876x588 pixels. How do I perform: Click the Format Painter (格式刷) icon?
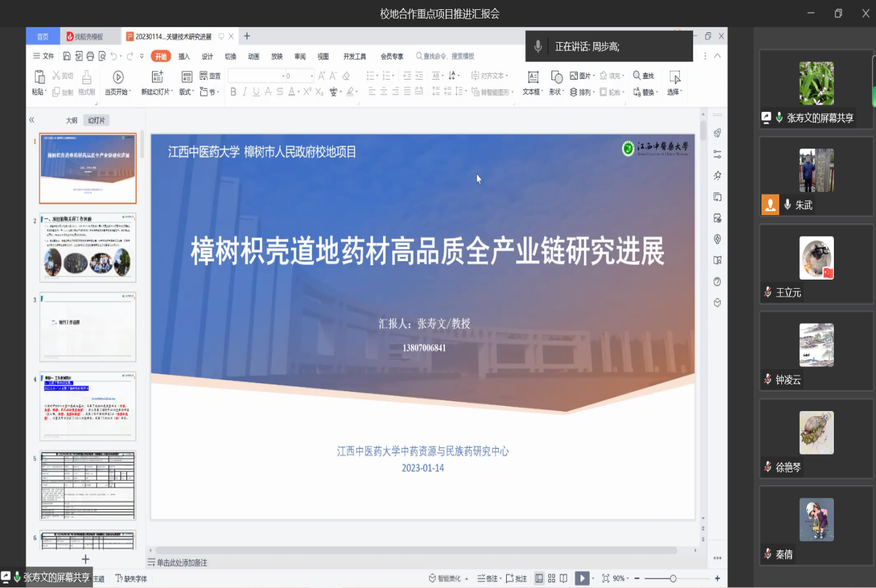[x=86, y=78]
